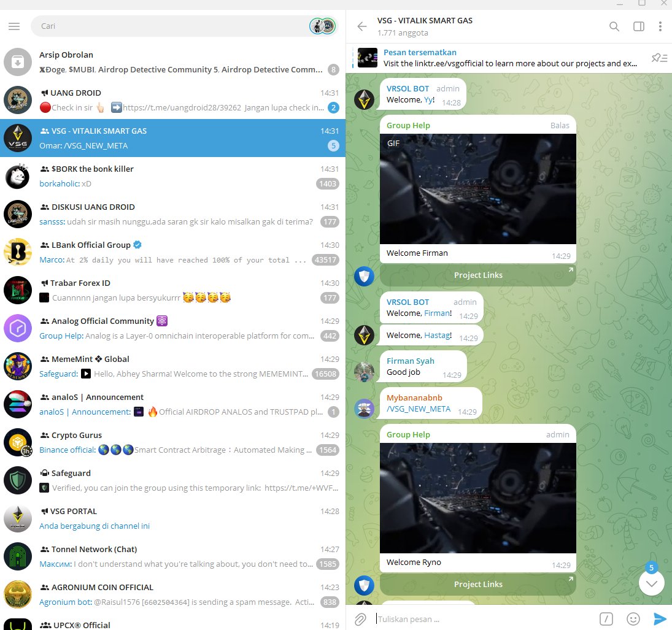The width and height of the screenshot is (672, 630).
Task: Open the DISKUSI UANG DROID group
Action: (172, 214)
